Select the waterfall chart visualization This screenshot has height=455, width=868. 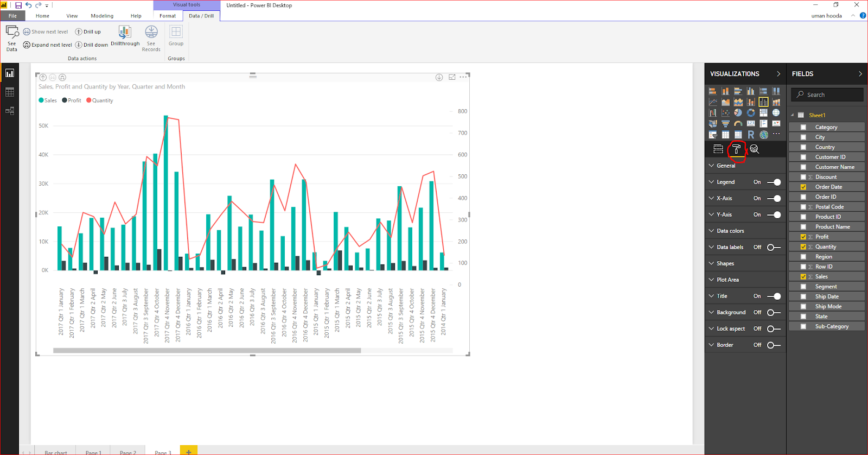(x=713, y=112)
